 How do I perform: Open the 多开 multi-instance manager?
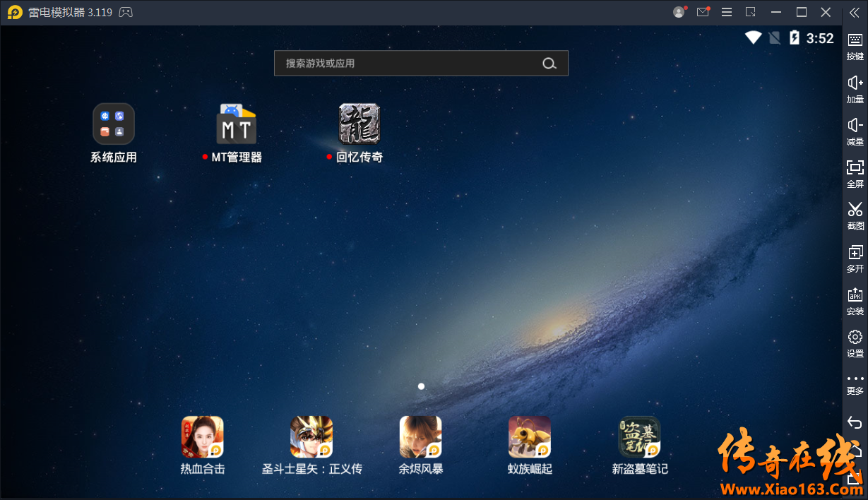[x=855, y=258]
